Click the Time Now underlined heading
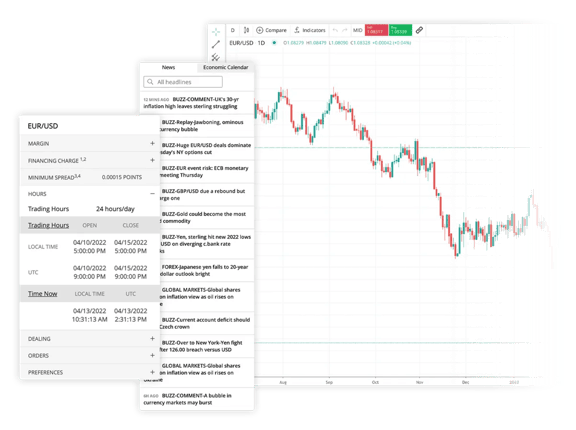 (x=43, y=293)
